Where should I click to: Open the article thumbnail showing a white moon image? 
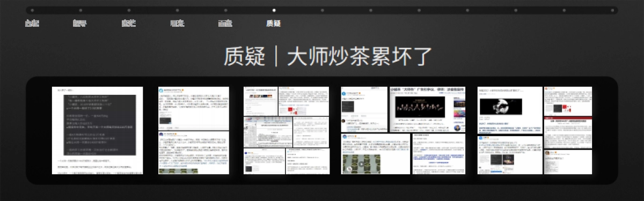pos(510,110)
